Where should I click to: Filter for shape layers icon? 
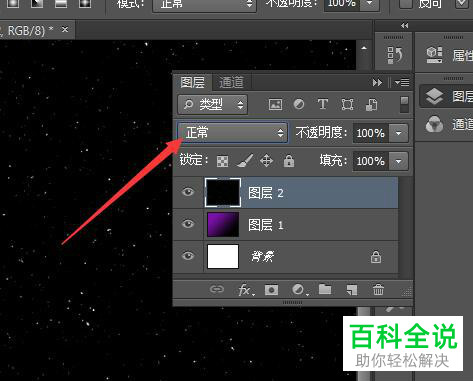click(x=347, y=105)
